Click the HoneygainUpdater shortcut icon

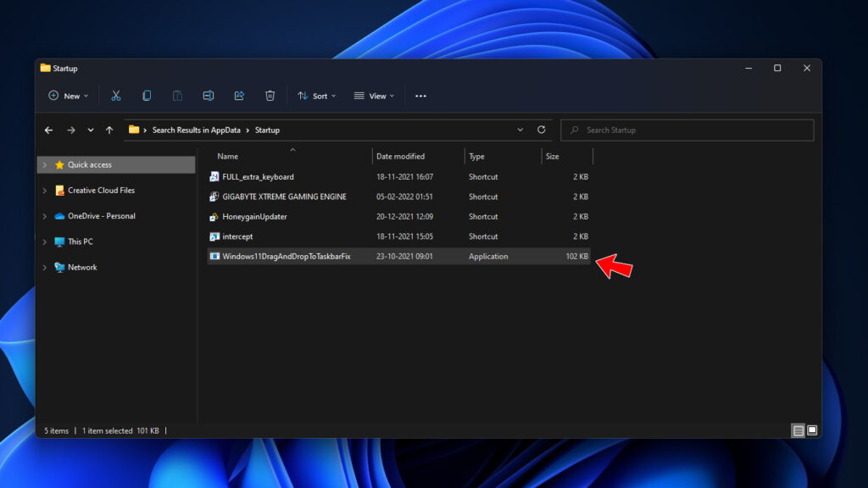pos(214,216)
